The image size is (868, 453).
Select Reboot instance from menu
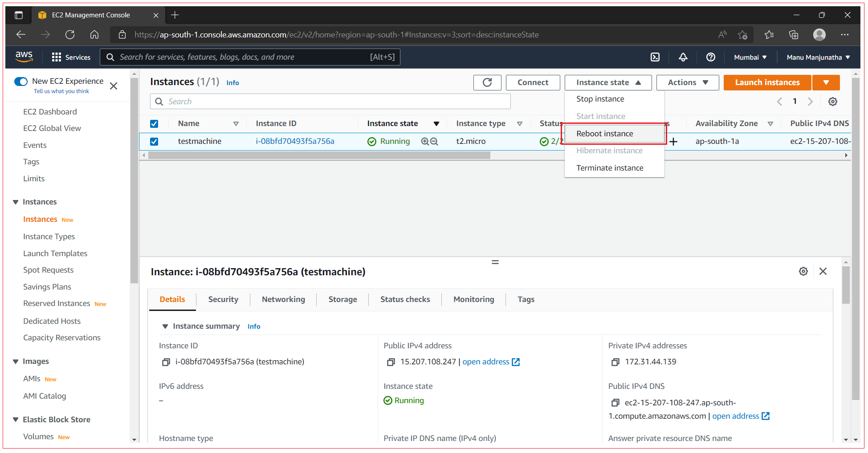point(604,133)
